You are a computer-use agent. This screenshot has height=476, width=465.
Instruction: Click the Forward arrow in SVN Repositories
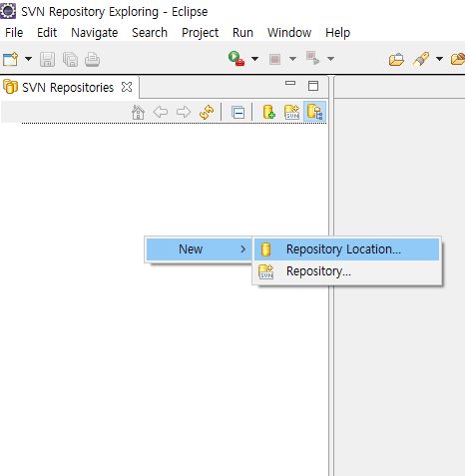click(184, 112)
